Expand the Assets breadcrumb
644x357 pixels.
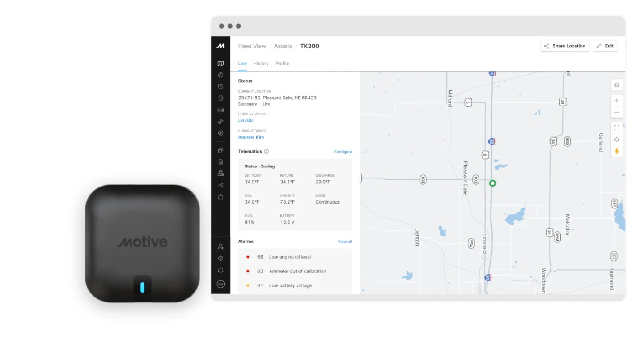pos(283,46)
